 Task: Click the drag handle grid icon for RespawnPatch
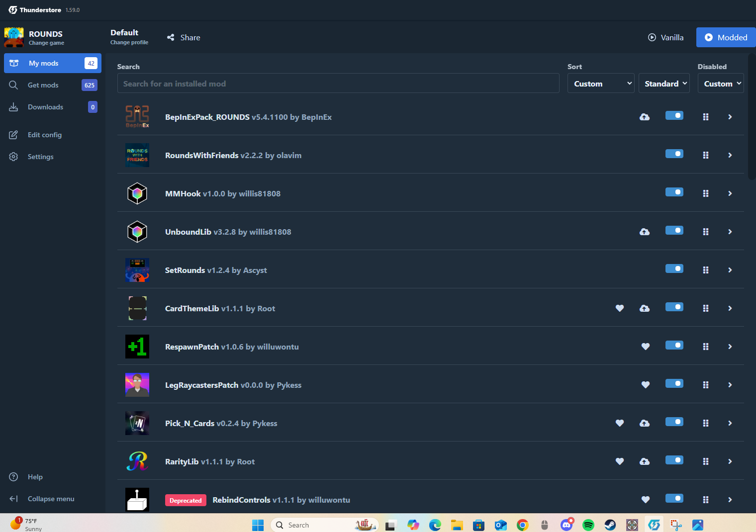coord(706,347)
